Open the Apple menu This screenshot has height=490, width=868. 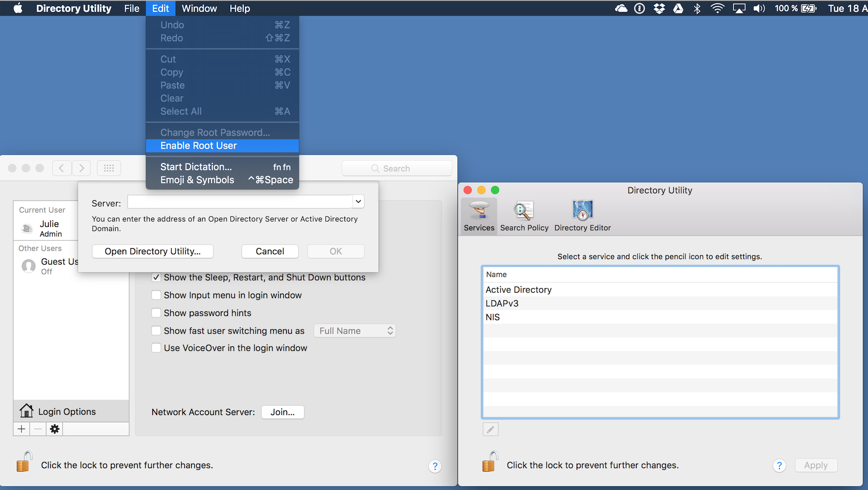pos(18,8)
